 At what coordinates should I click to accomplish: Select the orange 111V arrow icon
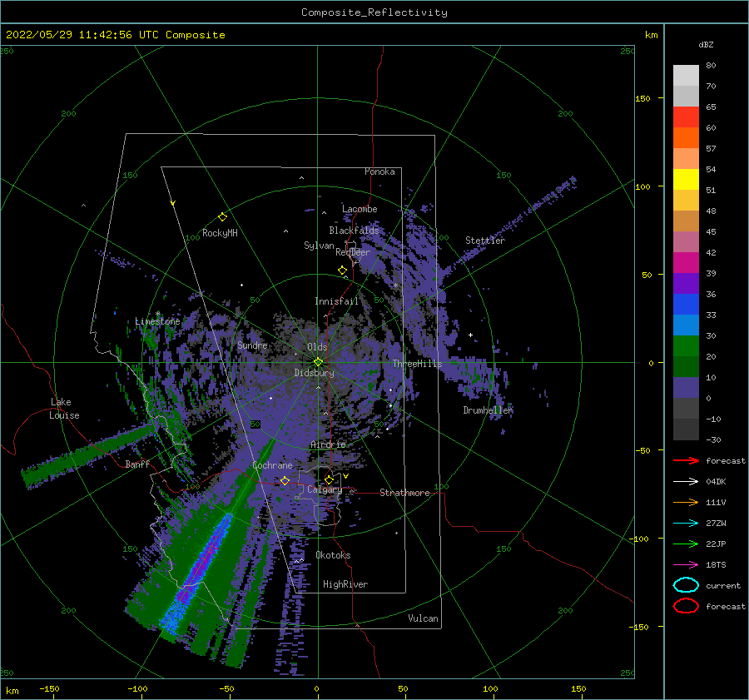(x=686, y=502)
